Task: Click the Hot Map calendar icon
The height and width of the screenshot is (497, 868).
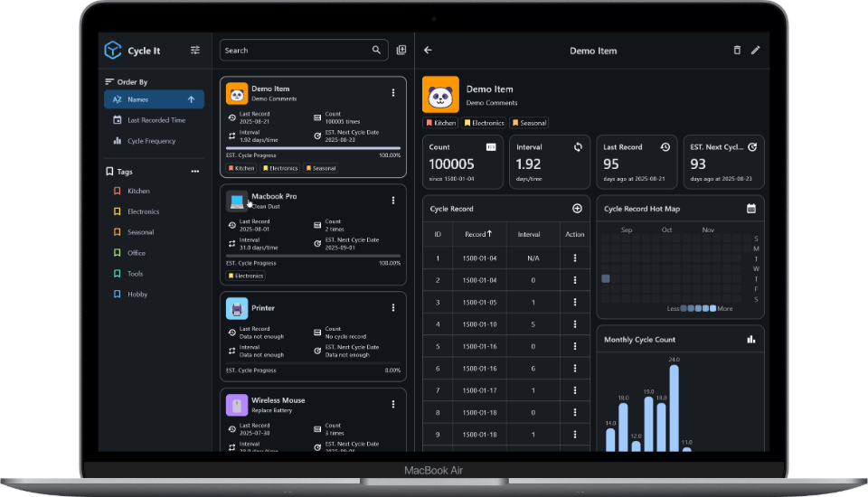Action: tap(751, 209)
